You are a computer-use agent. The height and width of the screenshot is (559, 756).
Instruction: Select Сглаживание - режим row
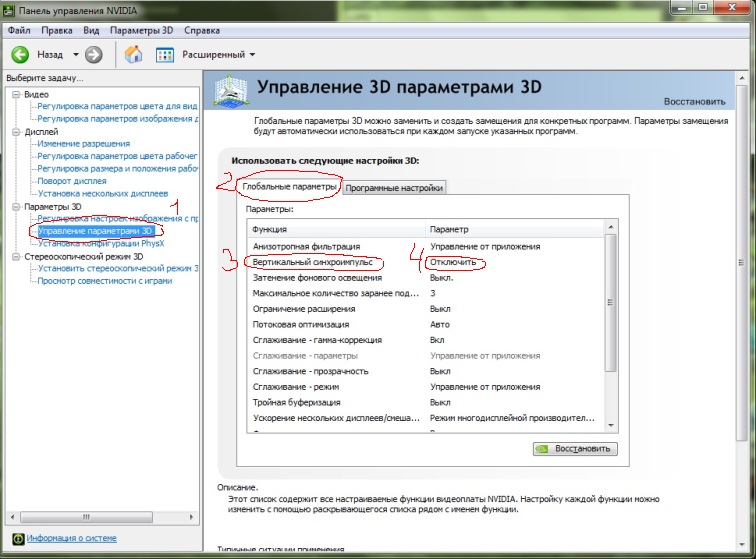pyautogui.click(x=426, y=387)
